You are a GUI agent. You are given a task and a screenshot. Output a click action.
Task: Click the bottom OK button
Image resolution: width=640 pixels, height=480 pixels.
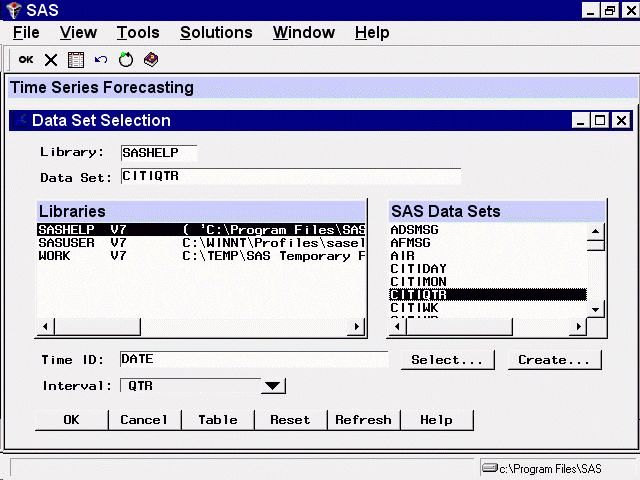71,420
